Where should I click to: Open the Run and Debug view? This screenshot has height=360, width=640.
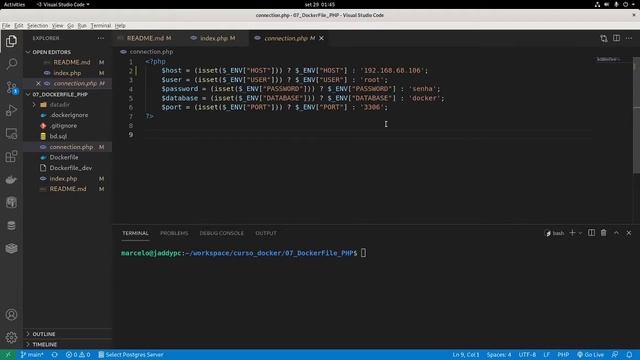[x=11, y=110]
